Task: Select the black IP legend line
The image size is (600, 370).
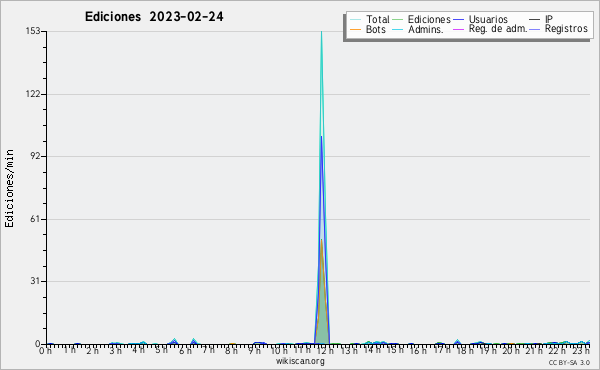Action: click(x=535, y=20)
